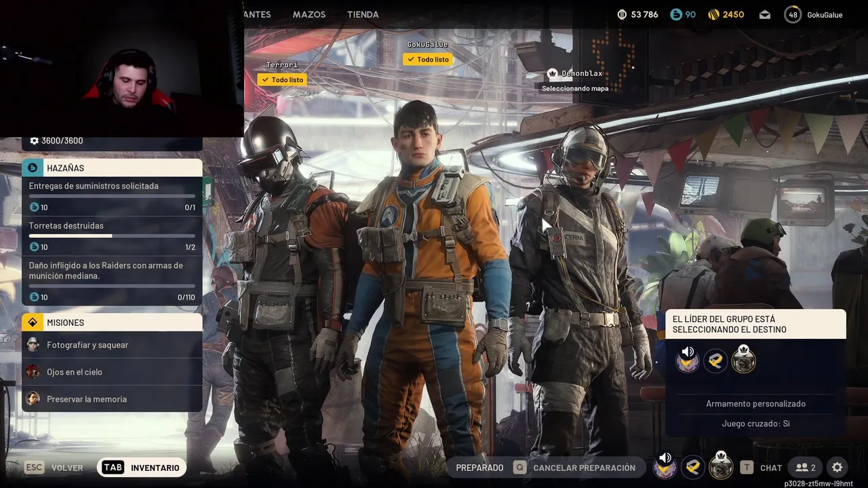Open the Preservar la memoria mission

[112, 399]
